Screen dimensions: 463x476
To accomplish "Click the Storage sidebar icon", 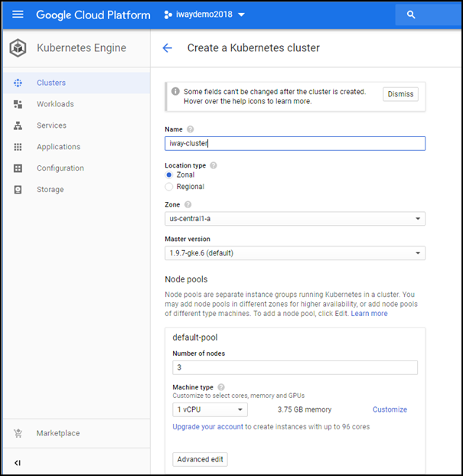I will (x=18, y=190).
